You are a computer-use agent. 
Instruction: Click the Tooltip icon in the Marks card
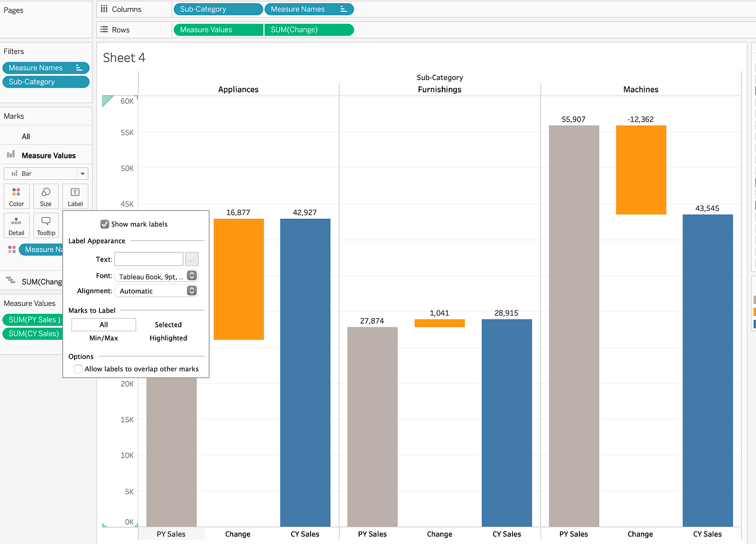click(45, 225)
